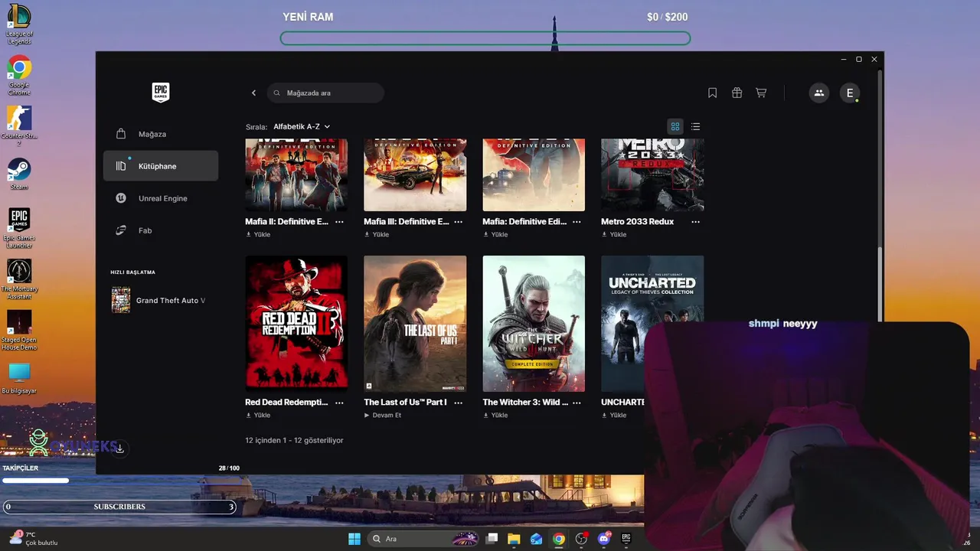Click Yükle under The Witcher 3

click(495, 416)
